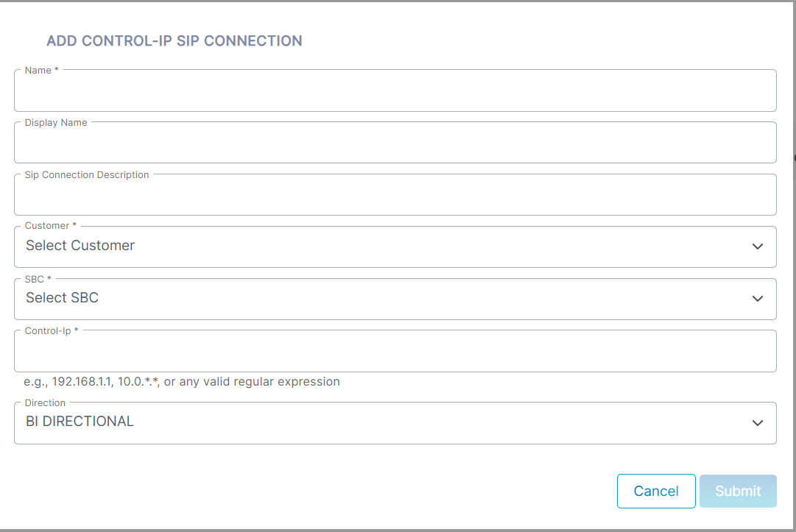The image size is (796, 532).
Task: Click the chevron arrow in Direction field
Action: pos(758,423)
